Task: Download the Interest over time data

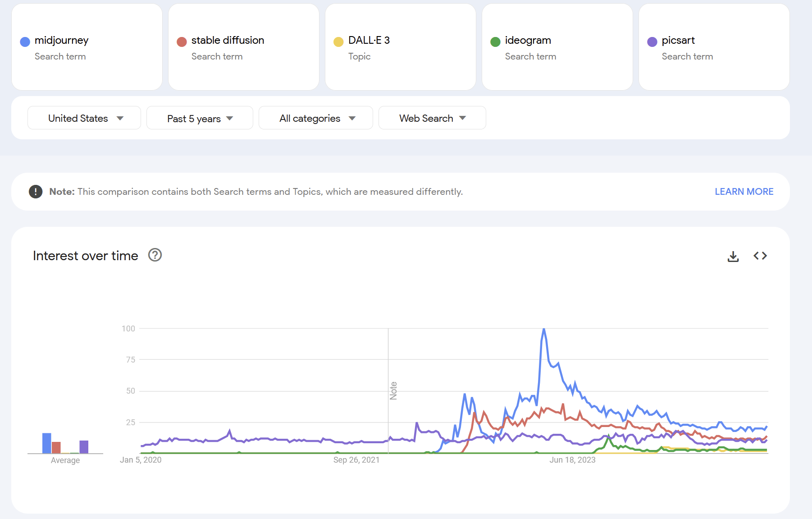Action: [733, 256]
